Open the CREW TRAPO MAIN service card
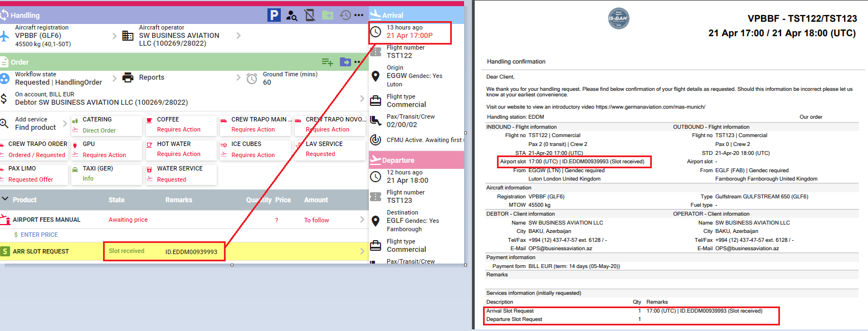Screen dimensions: 868x331 (255, 125)
